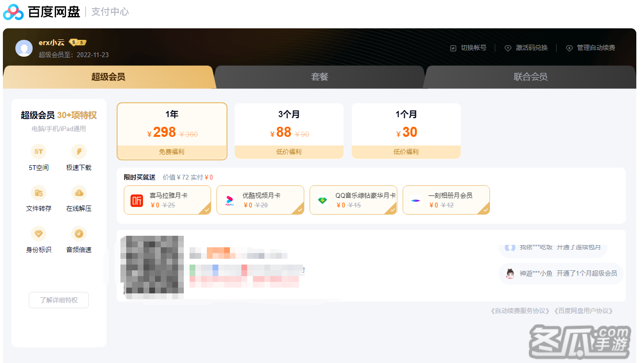Click the 限时买就送 label

pos(140,177)
